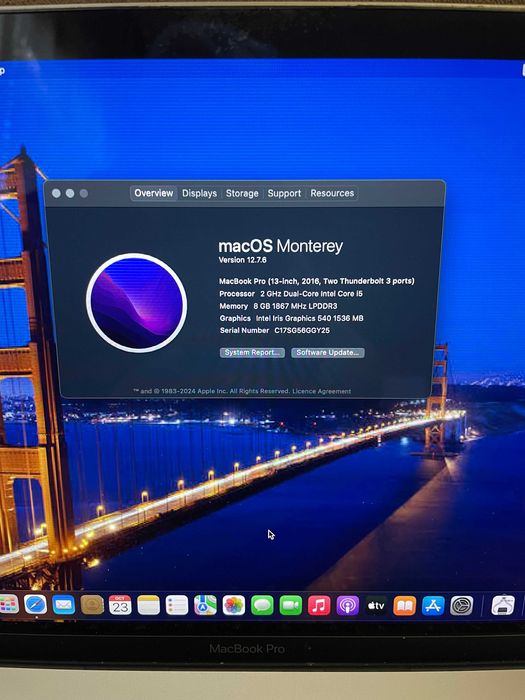Screen dimensions: 525x700
Task: Open the Music app icon
Action: [x=319, y=605]
